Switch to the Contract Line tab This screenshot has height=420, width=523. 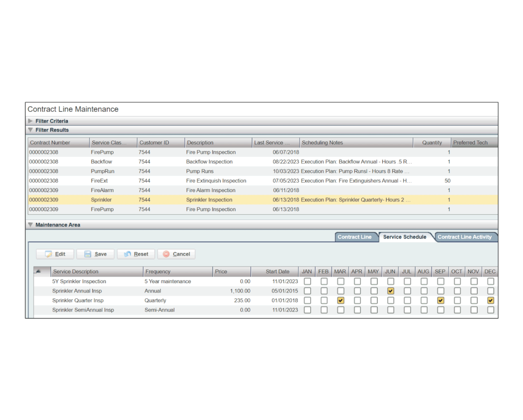354,237
